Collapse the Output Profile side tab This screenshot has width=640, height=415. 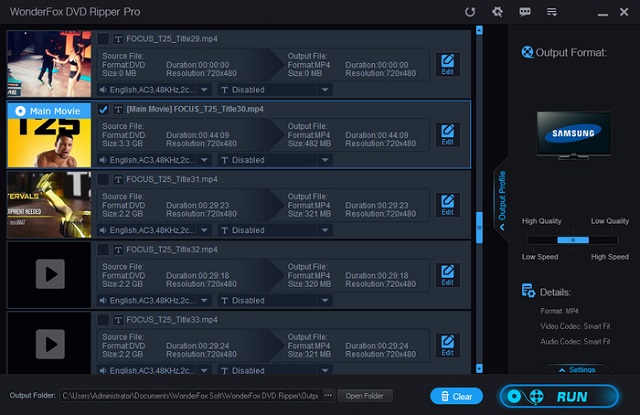tap(502, 200)
